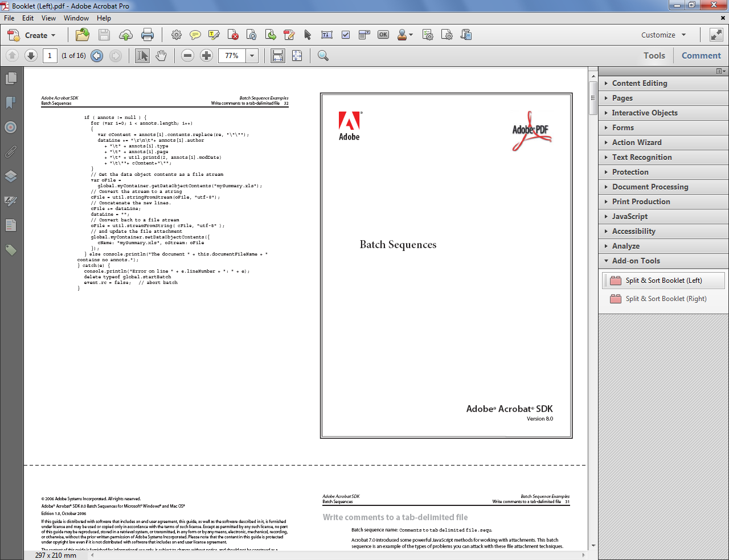Open the View menu

(48, 18)
